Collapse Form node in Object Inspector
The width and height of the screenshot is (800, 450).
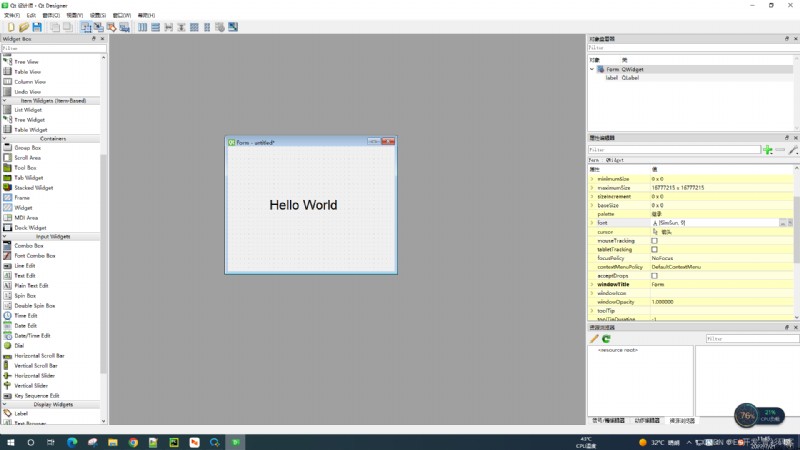pyautogui.click(x=592, y=69)
